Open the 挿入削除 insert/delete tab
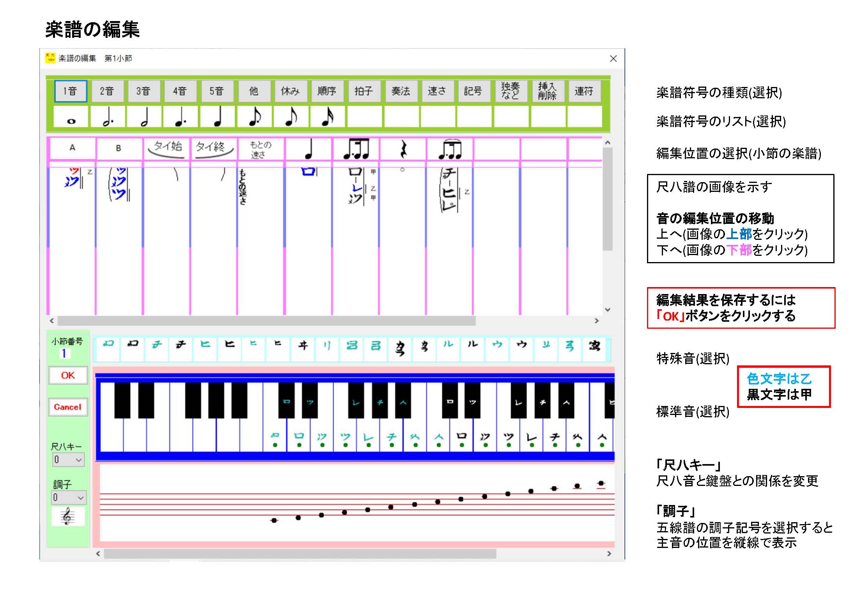Image resolution: width=868 pixels, height=615 pixels. coord(547,91)
